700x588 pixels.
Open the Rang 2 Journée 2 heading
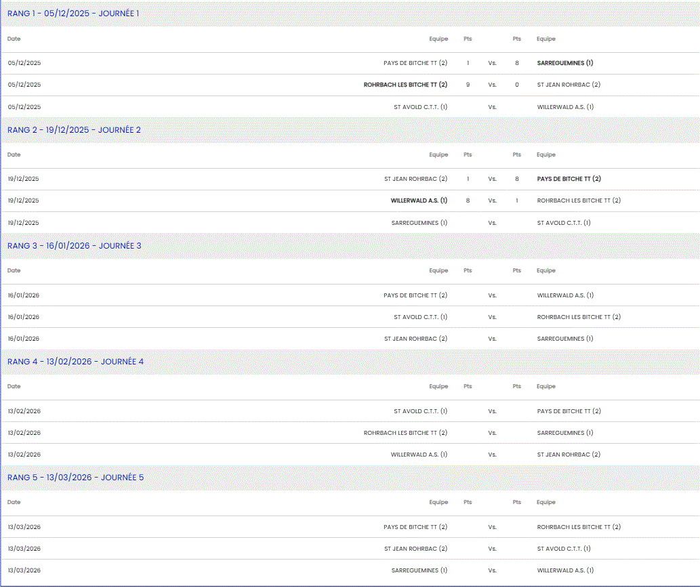[74, 129]
